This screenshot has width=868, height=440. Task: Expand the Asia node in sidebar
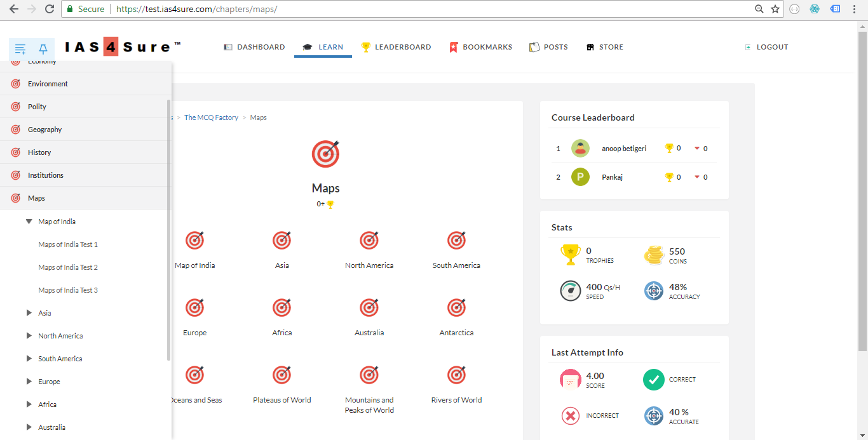(29, 313)
